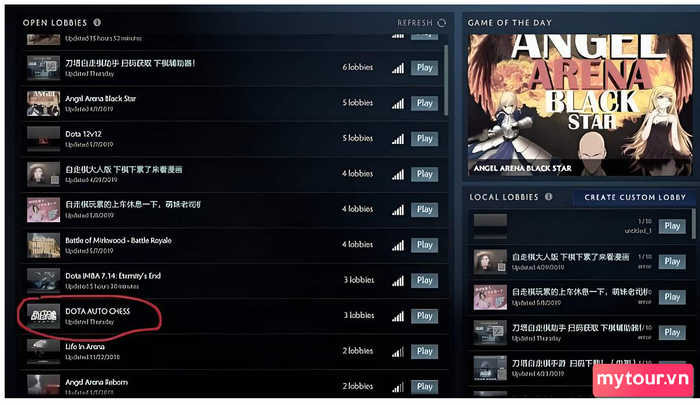
Task: Click signal bars icon for Dota 12v12
Action: tap(398, 138)
